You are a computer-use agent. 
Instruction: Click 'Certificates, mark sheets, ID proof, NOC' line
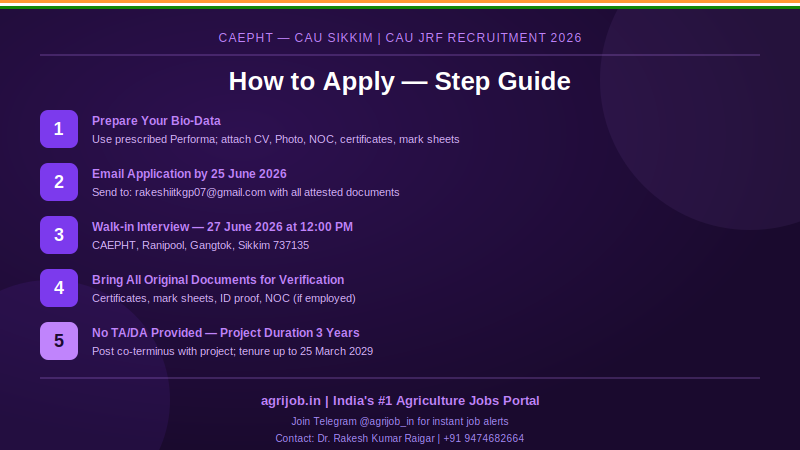pos(223,298)
